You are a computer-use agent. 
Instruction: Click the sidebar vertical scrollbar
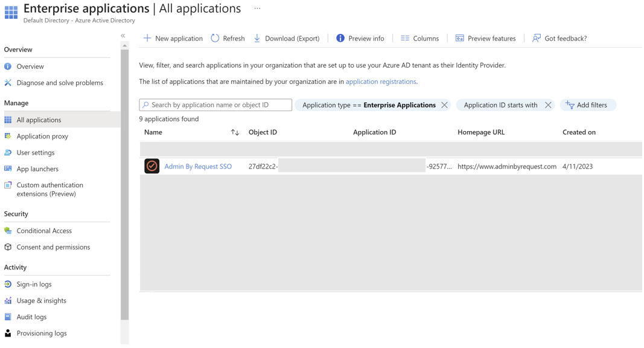[x=125, y=184]
